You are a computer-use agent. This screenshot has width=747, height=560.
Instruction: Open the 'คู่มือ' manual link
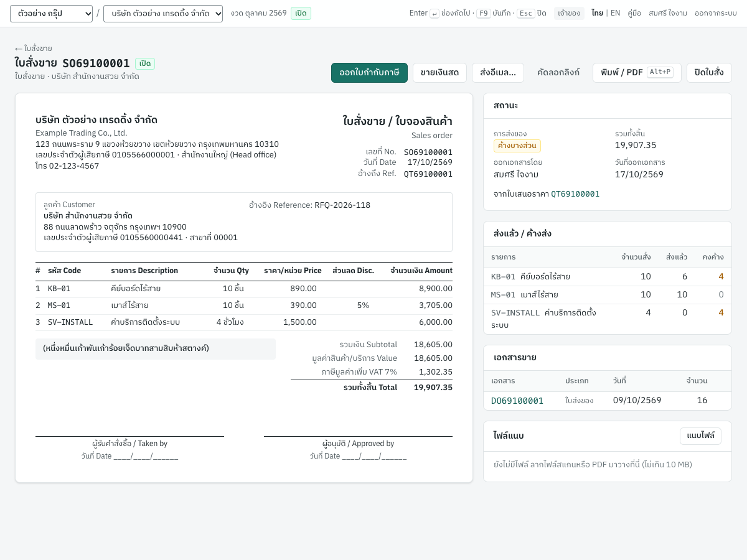(634, 13)
